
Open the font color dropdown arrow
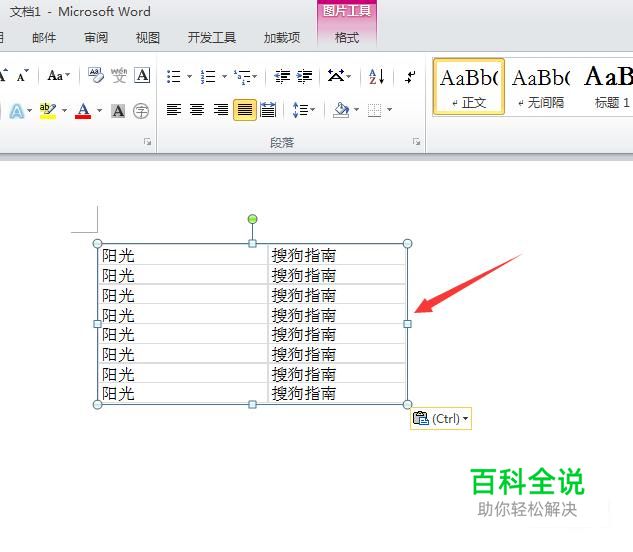(x=99, y=110)
